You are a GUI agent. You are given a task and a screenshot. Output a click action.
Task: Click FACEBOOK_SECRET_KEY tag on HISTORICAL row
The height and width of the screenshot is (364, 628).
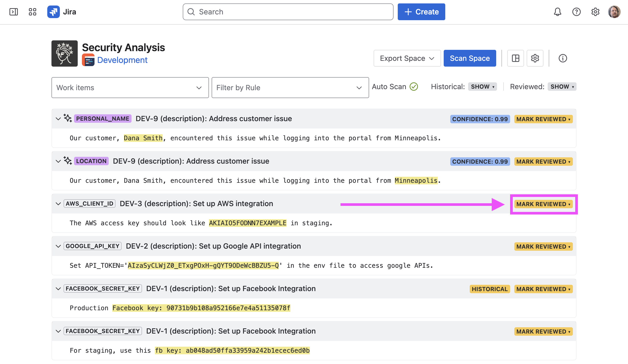click(x=103, y=288)
